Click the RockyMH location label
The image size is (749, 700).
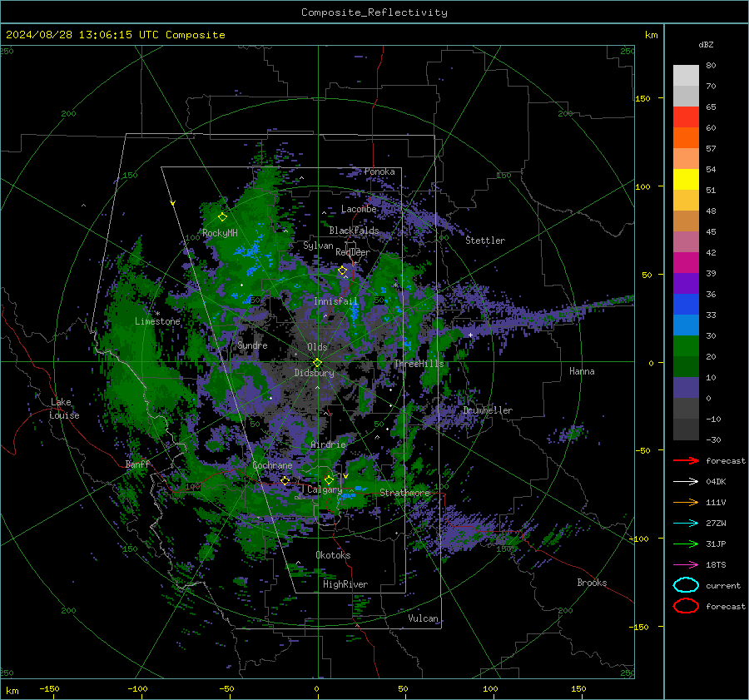pyautogui.click(x=220, y=233)
